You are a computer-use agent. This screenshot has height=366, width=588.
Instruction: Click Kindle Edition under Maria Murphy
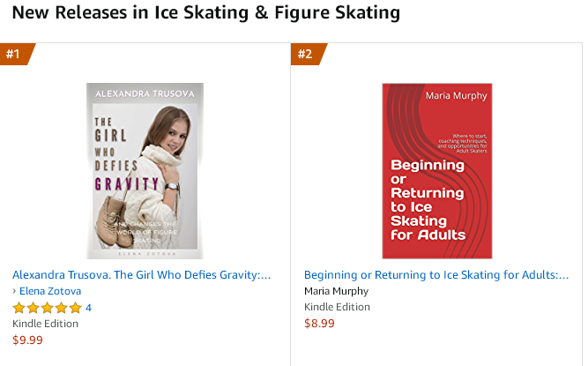click(x=337, y=307)
